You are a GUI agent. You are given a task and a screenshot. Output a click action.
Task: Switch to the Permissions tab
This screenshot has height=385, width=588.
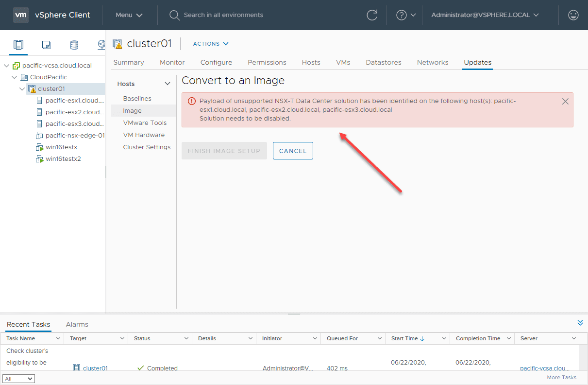pos(267,62)
